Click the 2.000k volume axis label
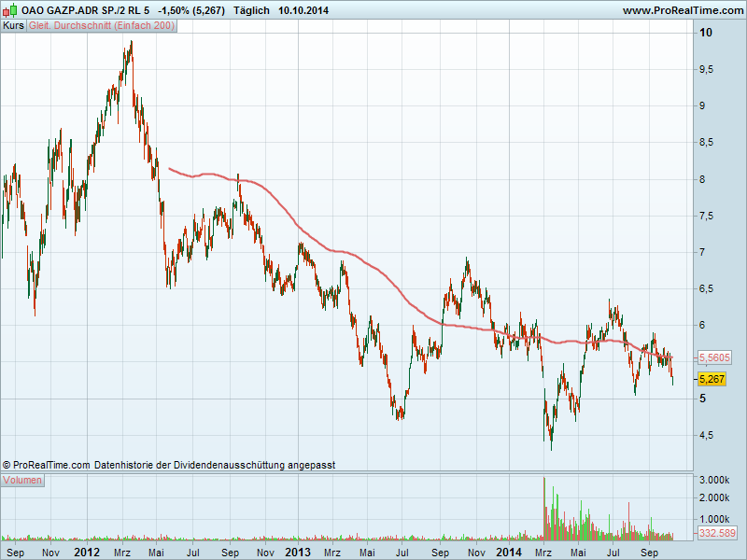Screen dimensions: 747x560 click(x=714, y=497)
